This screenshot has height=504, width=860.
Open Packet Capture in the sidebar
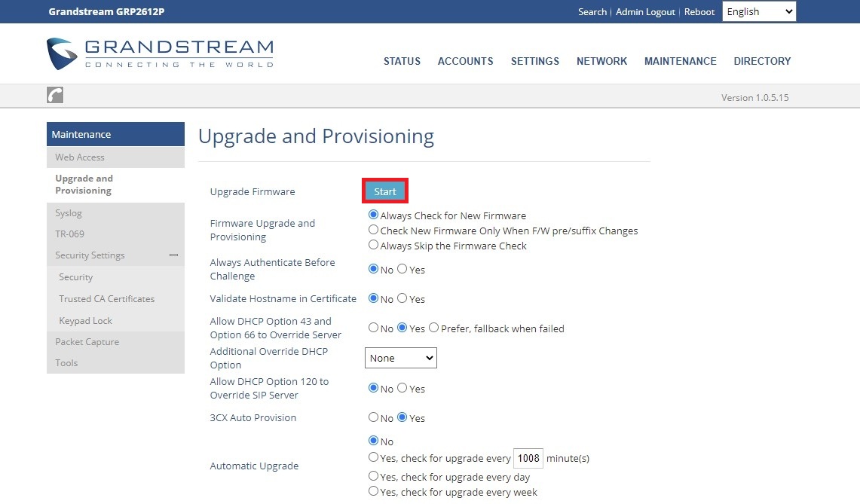click(x=87, y=342)
